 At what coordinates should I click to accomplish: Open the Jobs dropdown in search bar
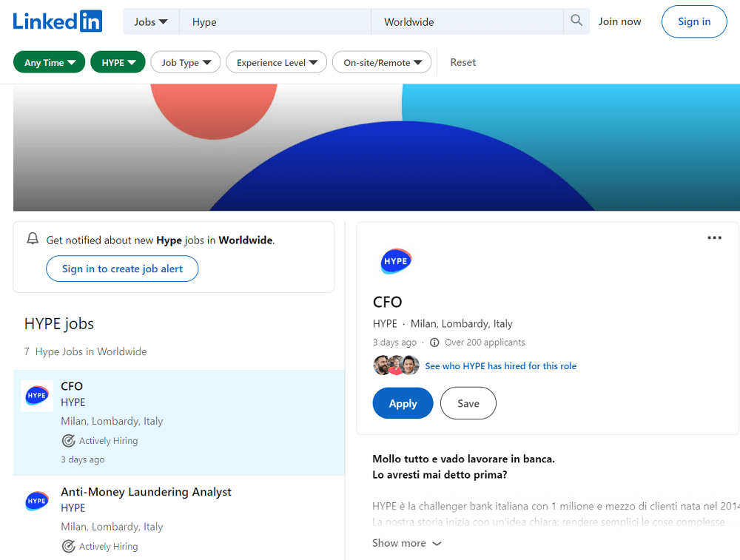(150, 21)
